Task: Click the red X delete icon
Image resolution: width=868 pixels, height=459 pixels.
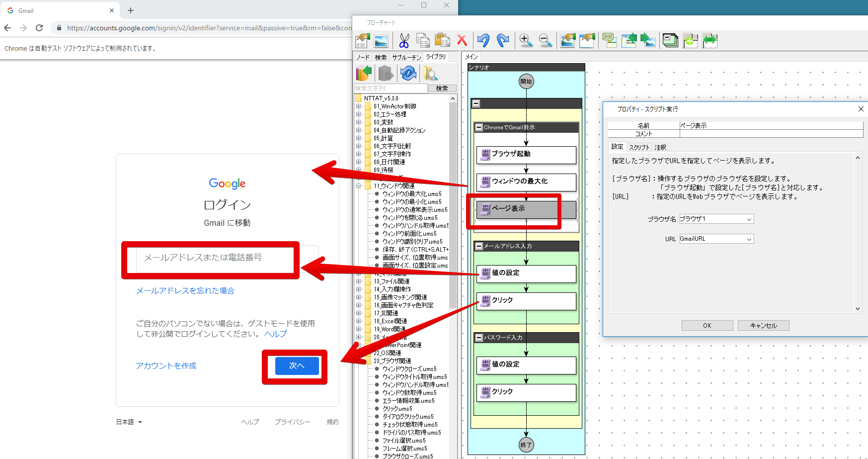Action: 462,40
